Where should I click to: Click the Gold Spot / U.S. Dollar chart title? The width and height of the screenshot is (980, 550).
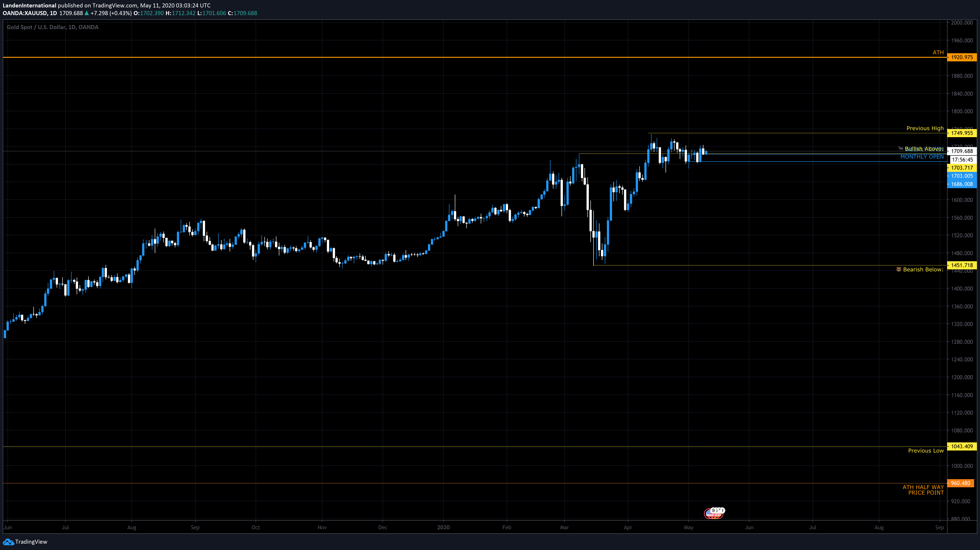tap(53, 27)
